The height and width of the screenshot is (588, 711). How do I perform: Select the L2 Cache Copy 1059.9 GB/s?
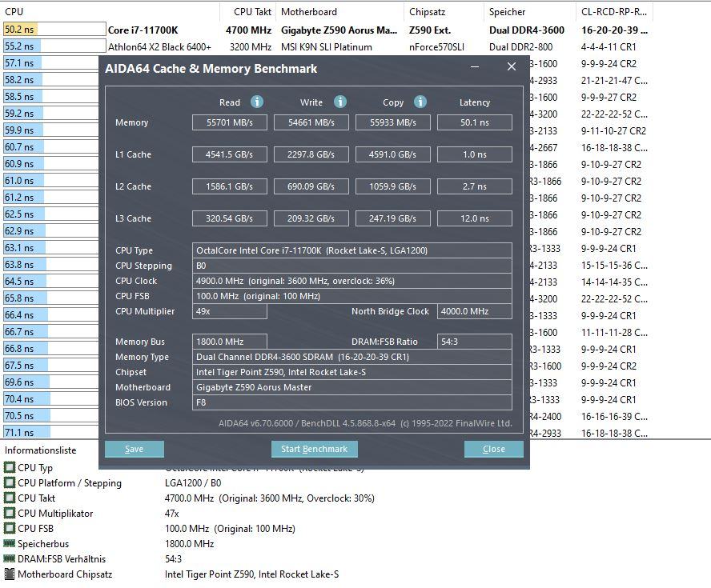[392, 186]
